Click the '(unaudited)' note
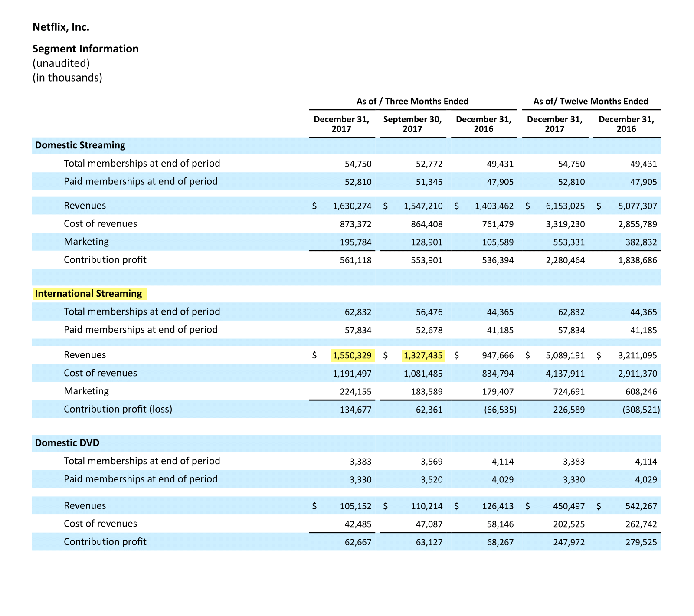The height and width of the screenshot is (616, 694). point(61,63)
